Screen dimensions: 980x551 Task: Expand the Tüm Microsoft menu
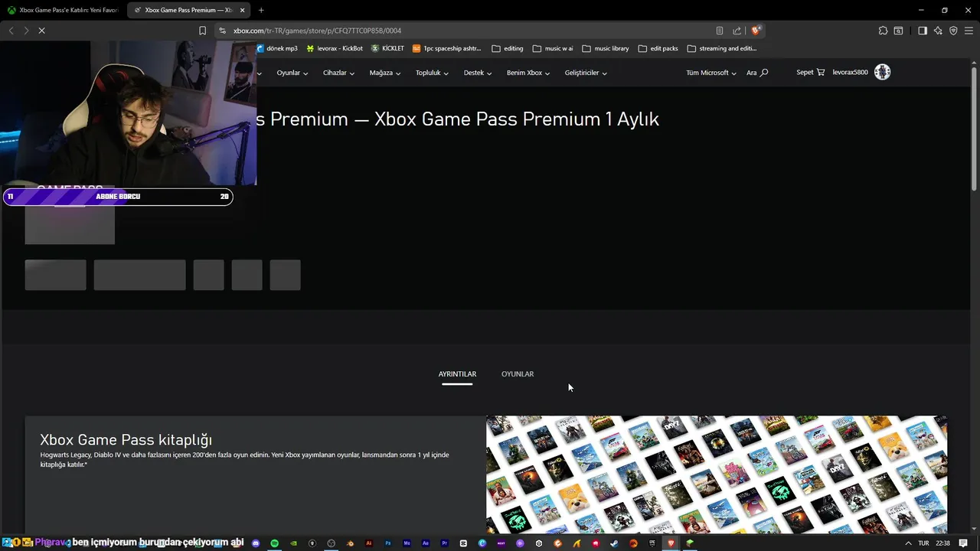point(711,73)
